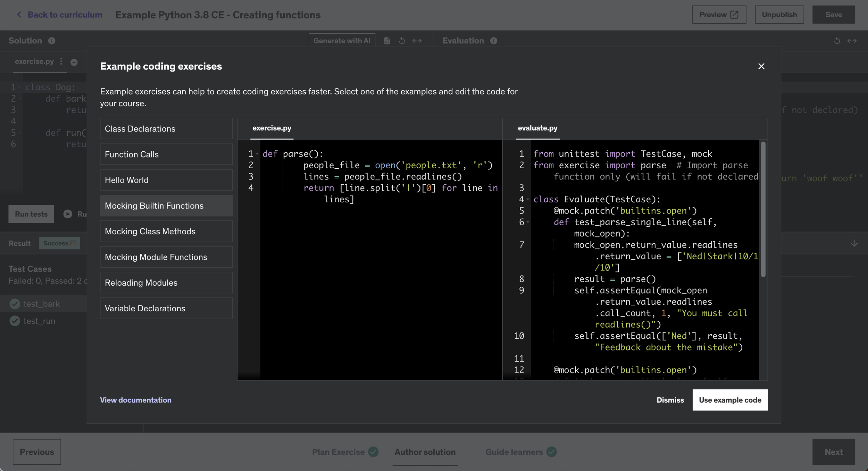Click the Solution info icon
Screen dimensions: 868x471
coord(52,41)
